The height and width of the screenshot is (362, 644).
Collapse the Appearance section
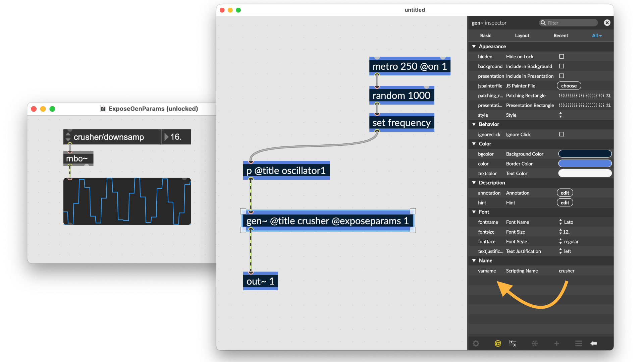[x=474, y=46]
